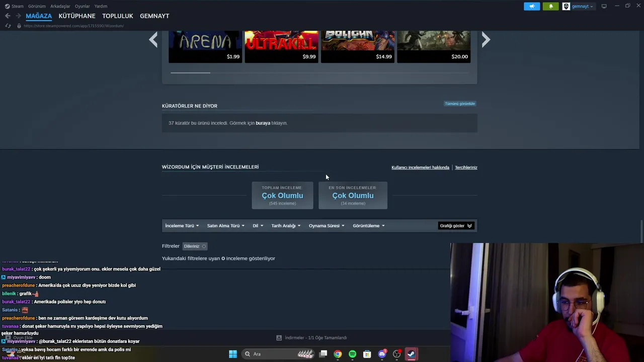Click the padlock icon beside the URL

[19, 26]
